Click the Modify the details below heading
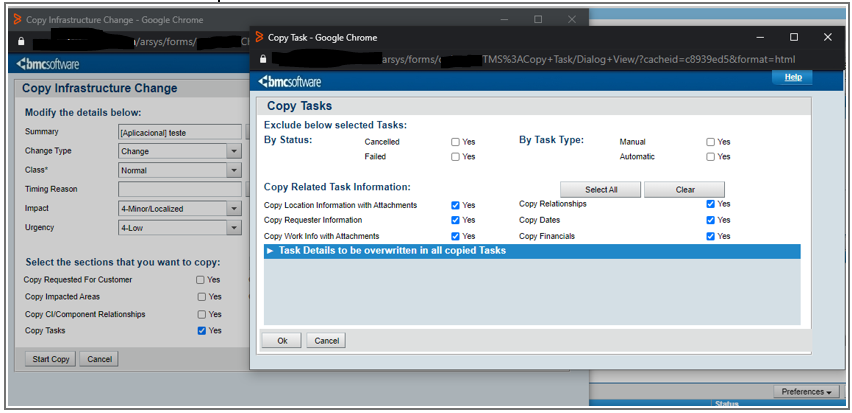Screen dimensions: 852x413 83,113
